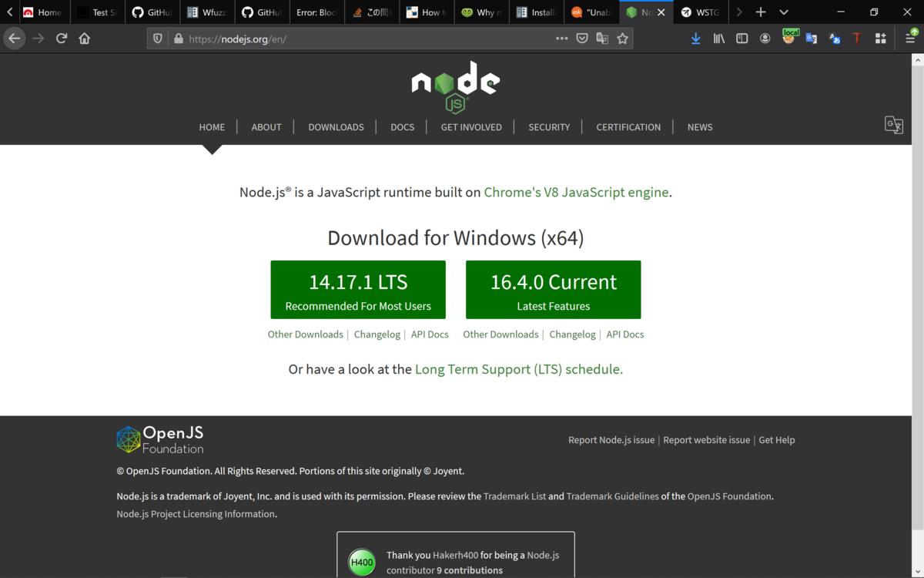924x578 pixels.
Task: Toggle the sidebar view icon
Action: pyautogui.click(x=742, y=39)
